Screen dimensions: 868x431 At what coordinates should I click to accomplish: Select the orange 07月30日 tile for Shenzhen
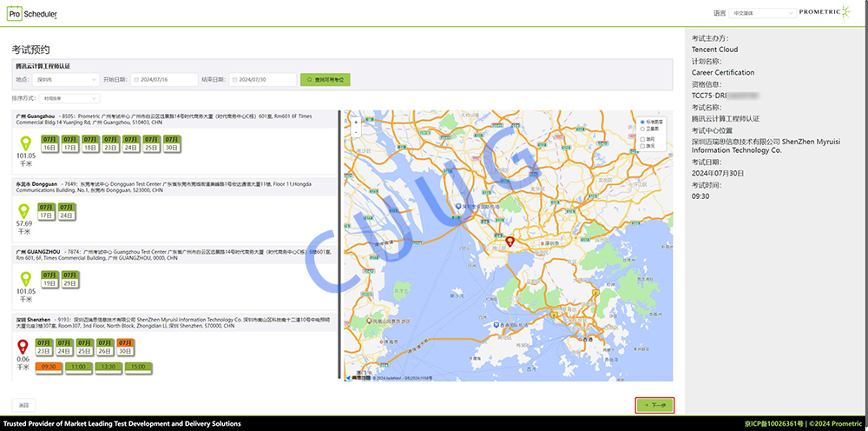(125, 347)
